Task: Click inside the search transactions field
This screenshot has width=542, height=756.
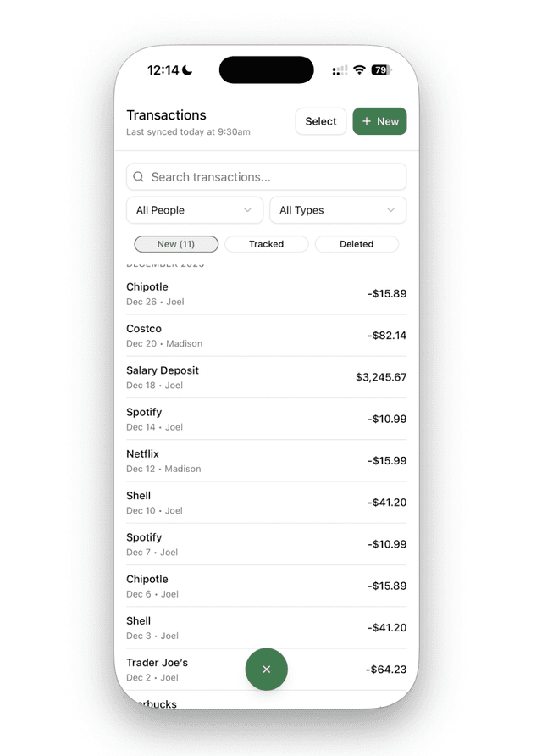Action: click(x=266, y=176)
